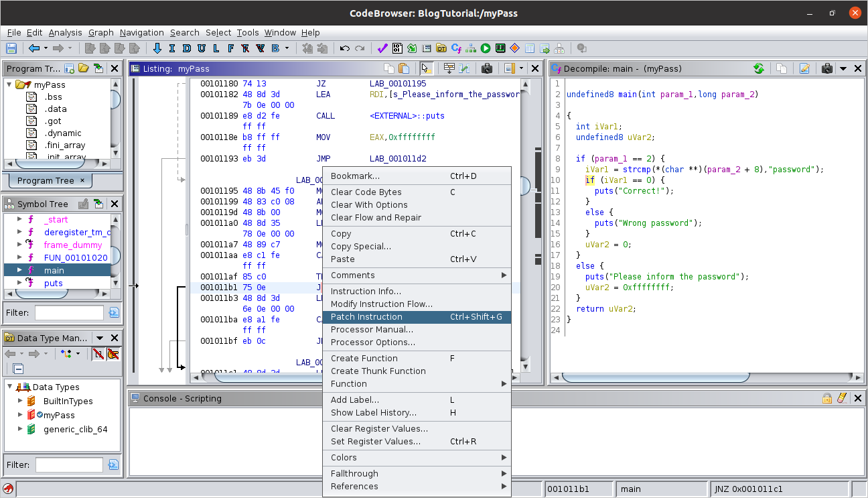Viewport: 868px width, 498px height.
Task: Toggle the Symbol Tree navigation sync icon
Action: 98,204
